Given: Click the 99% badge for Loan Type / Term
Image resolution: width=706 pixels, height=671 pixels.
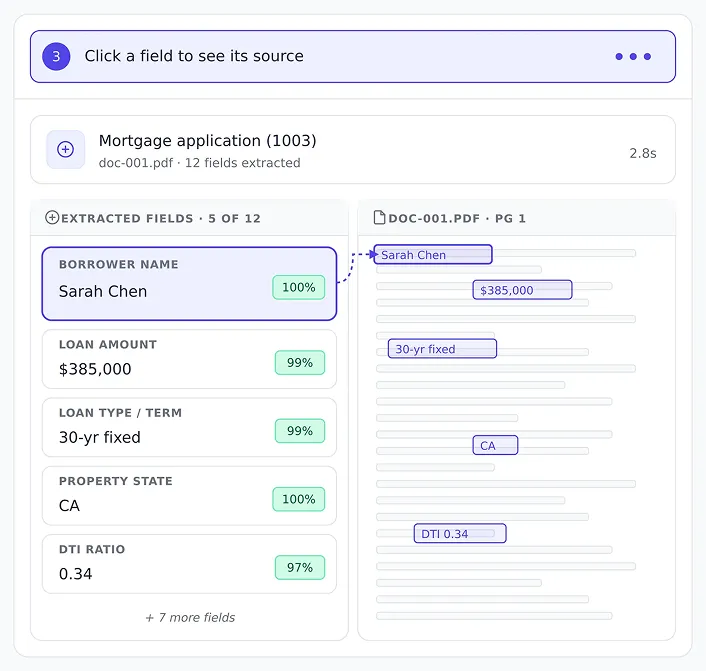Looking at the screenshot, I should click(300, 431).
